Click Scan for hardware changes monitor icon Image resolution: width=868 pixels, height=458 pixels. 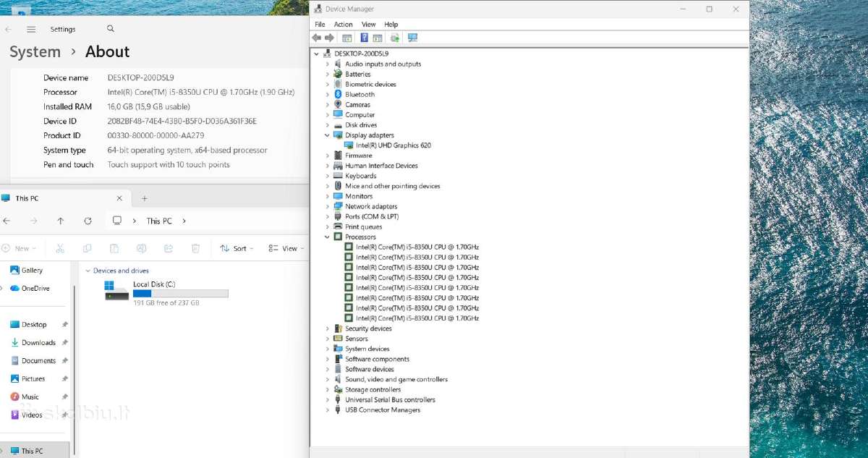(x=413, y=38)
